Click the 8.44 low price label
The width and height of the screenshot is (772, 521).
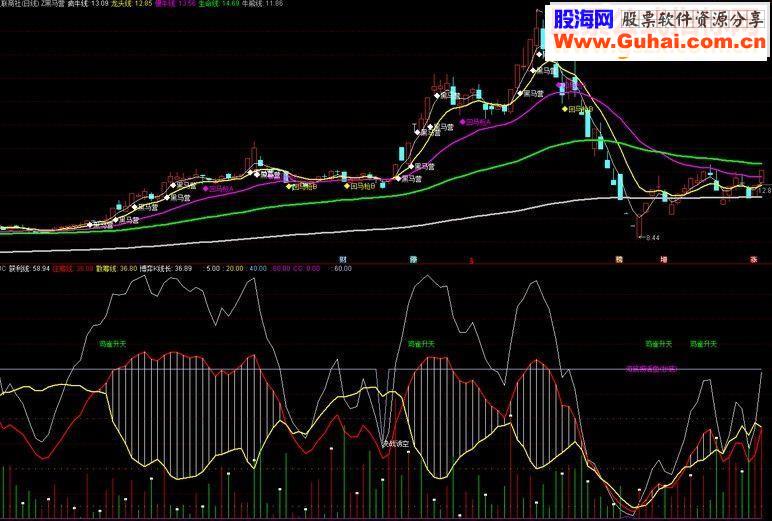[652, 237]
